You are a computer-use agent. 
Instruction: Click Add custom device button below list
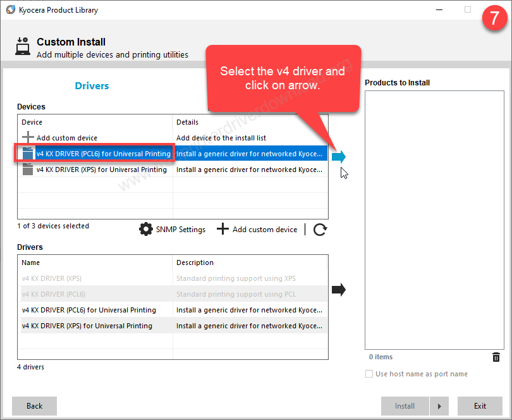point(257,229)
